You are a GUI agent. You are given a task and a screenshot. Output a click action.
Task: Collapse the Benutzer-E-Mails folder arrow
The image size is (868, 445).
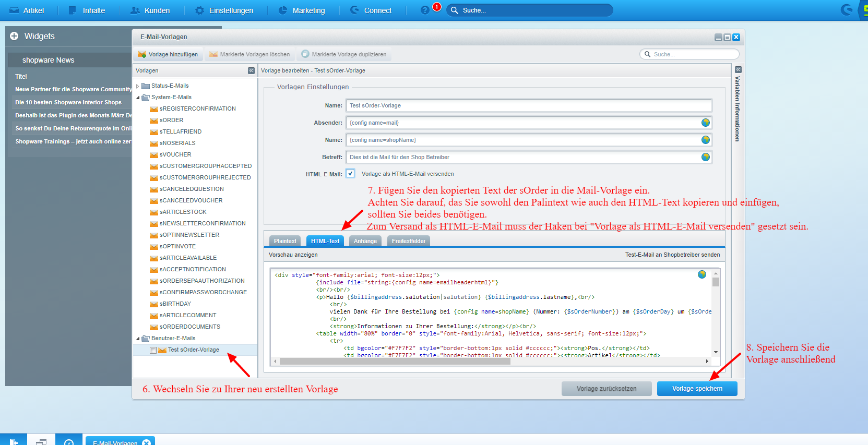coord(138,339)
